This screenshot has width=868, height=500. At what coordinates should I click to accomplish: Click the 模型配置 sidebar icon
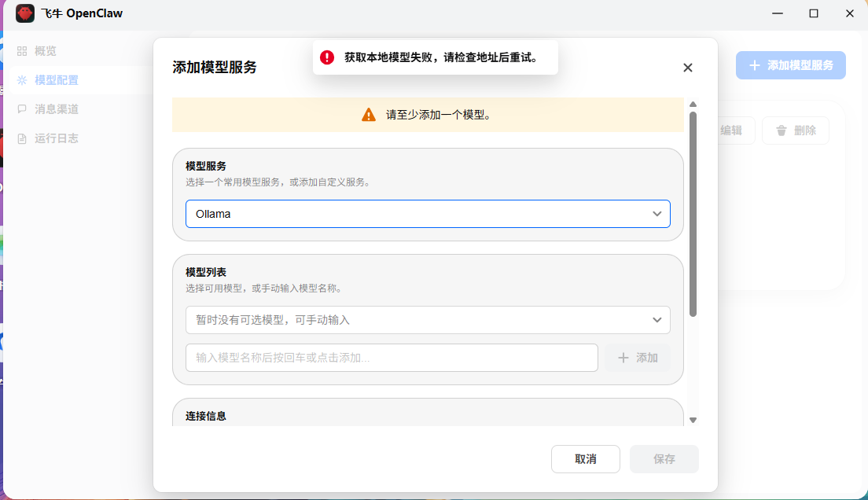tap(22, 80)
